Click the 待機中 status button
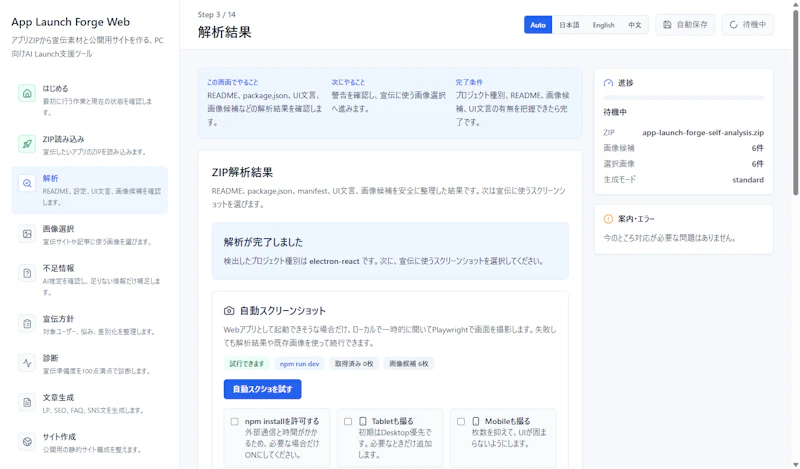The width and height of the screenshot is (800, 469). [x=747, y=24]
